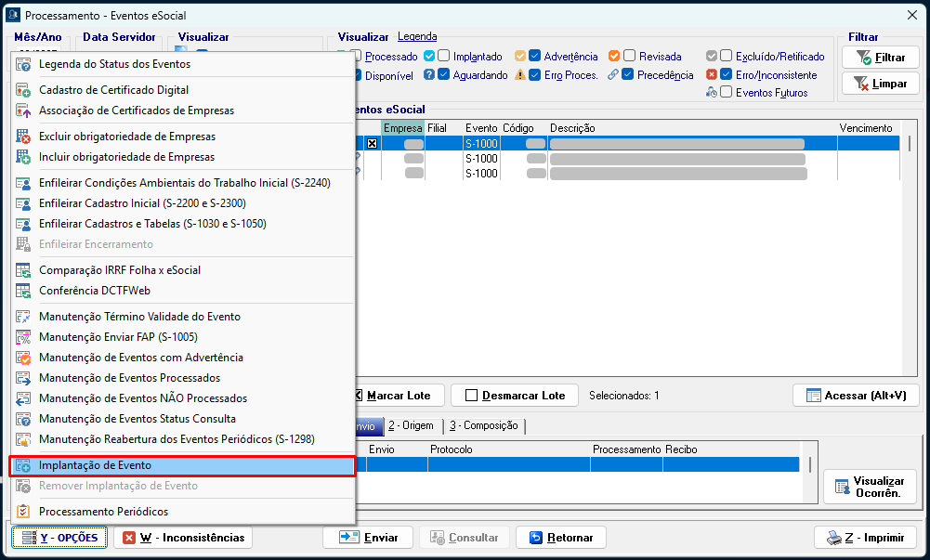Screen dimensions: 930x560
Task: Click the Enviar button
Action: [x=369, y=538]
